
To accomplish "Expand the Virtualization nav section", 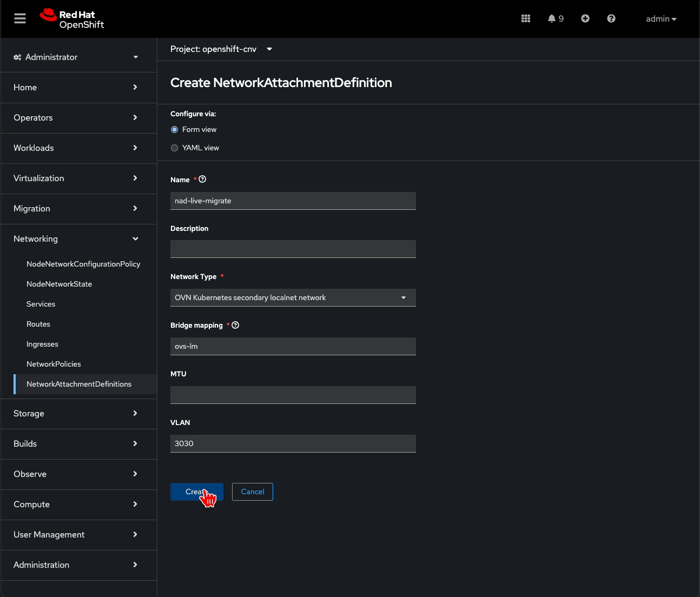I will [76, 178].
